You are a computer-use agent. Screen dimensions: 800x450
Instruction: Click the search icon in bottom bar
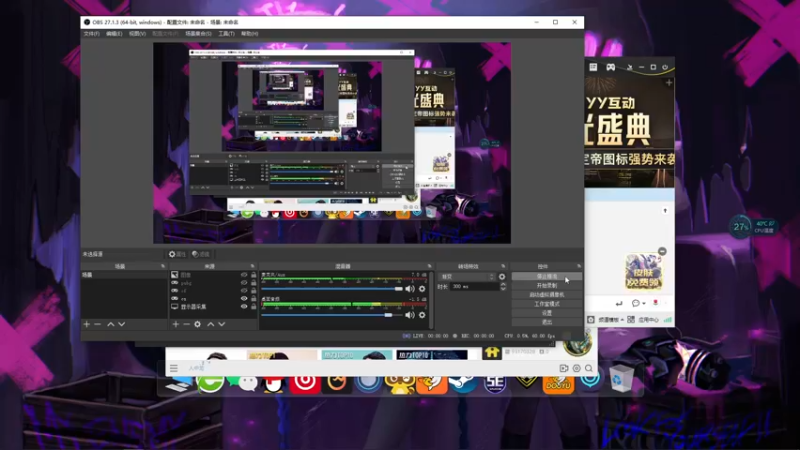[589, 368]
